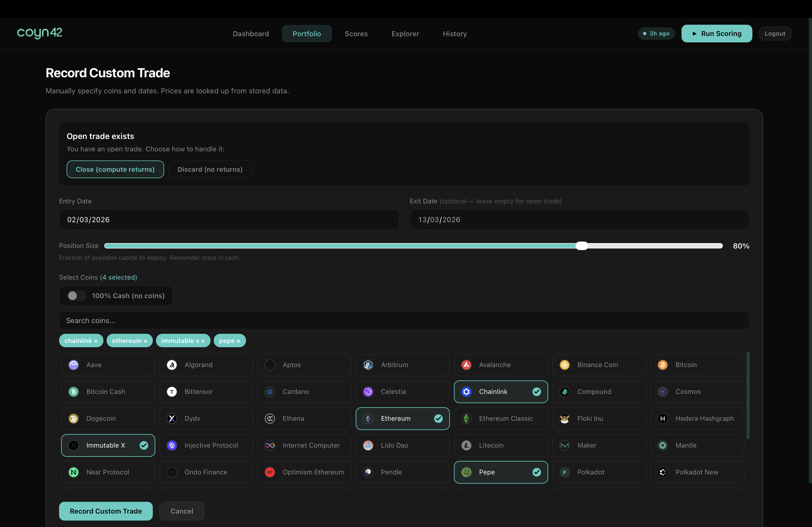
Task: Enable the 100% Cash toggle
Action: [x=75, y=295]
